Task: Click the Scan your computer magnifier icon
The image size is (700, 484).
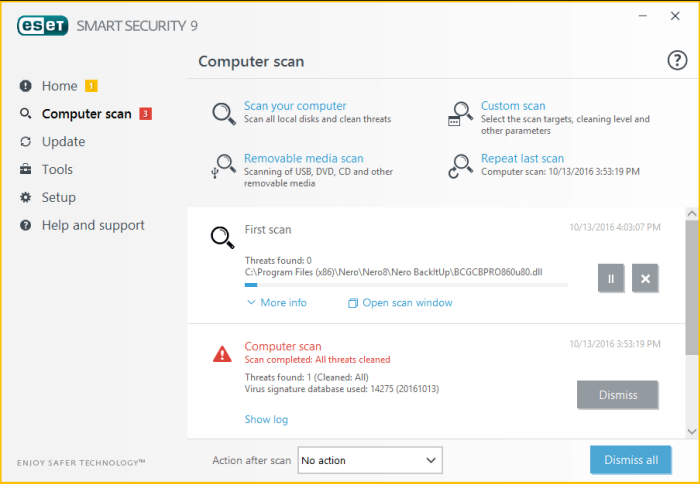Action: pyautogui.click(x=224, y=114)
